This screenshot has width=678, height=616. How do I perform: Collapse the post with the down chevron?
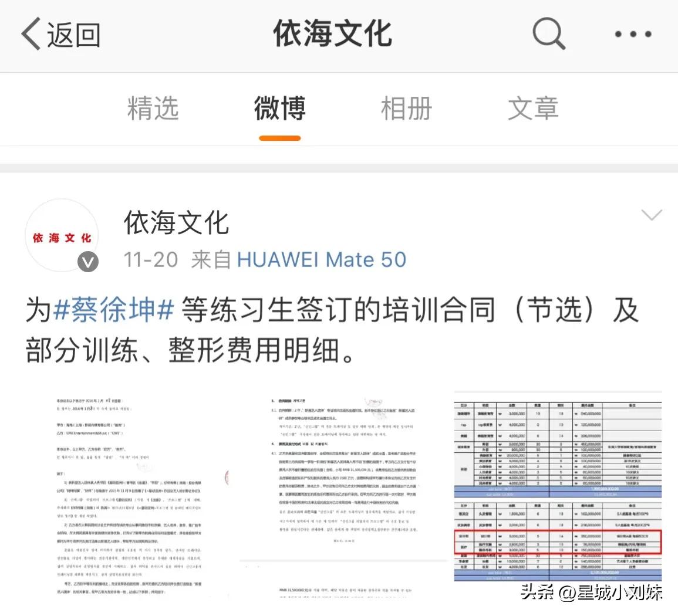point(652,216)
